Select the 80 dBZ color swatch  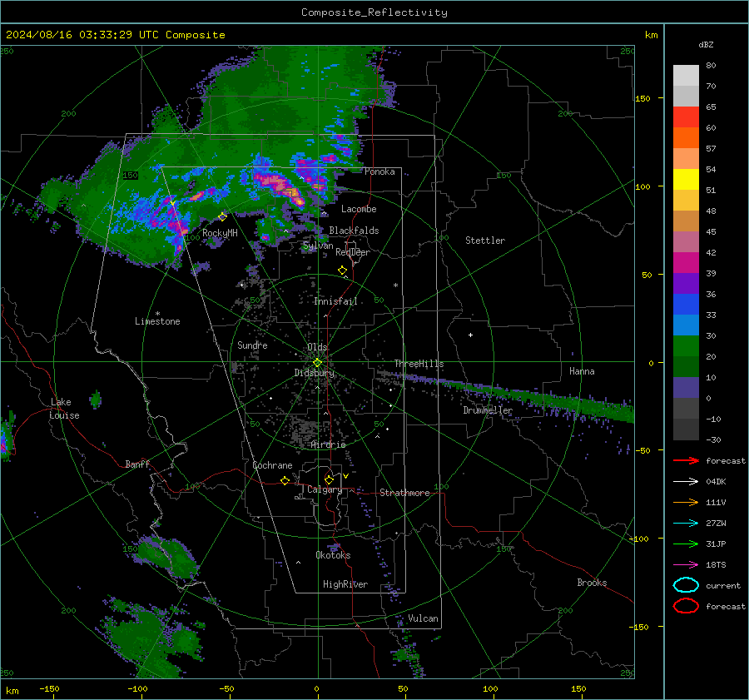click(x=686, y=75)
